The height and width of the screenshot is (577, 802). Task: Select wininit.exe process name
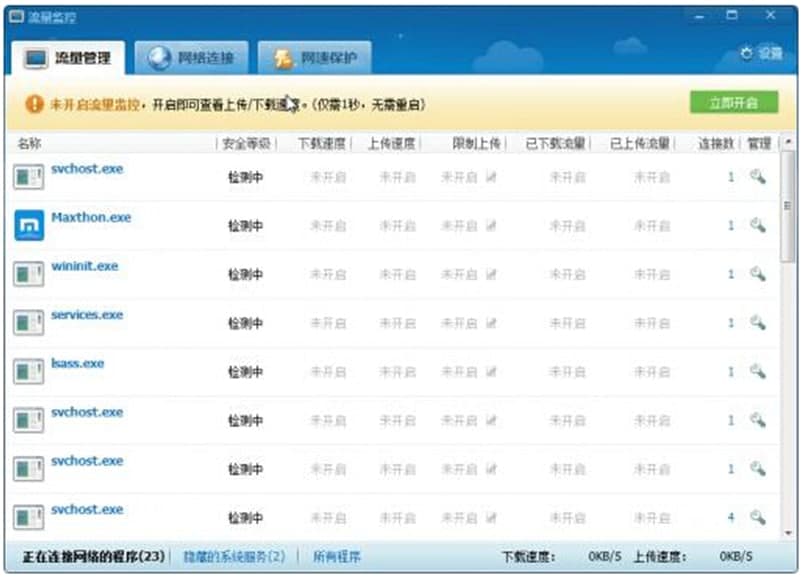(84, 266)
